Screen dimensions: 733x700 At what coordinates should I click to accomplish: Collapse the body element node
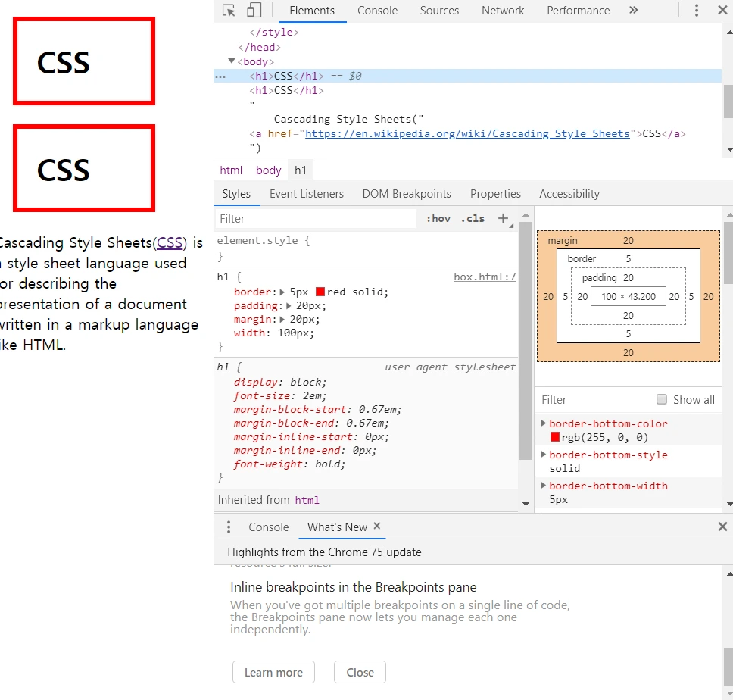coord(232,61)
